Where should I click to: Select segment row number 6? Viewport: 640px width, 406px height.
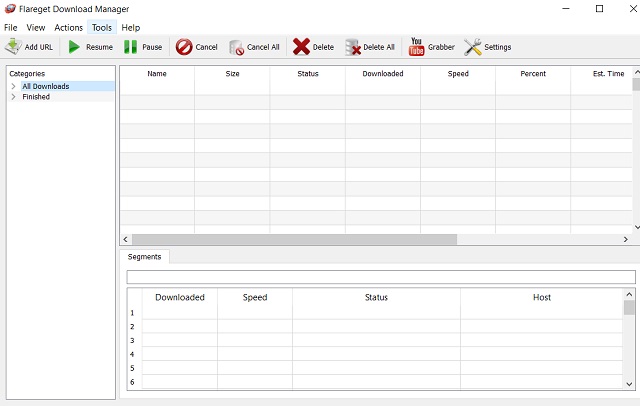coord(132,382)
